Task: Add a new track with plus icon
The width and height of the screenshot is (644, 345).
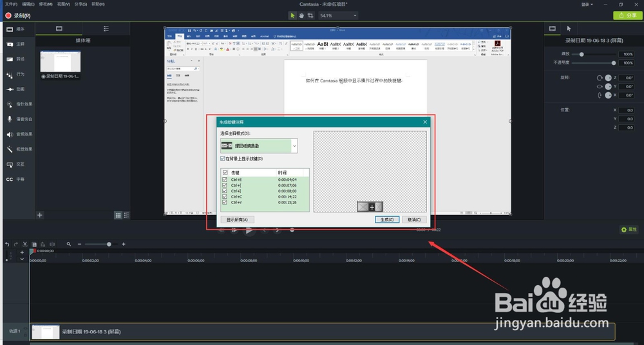Action: [x=22, y=252]
